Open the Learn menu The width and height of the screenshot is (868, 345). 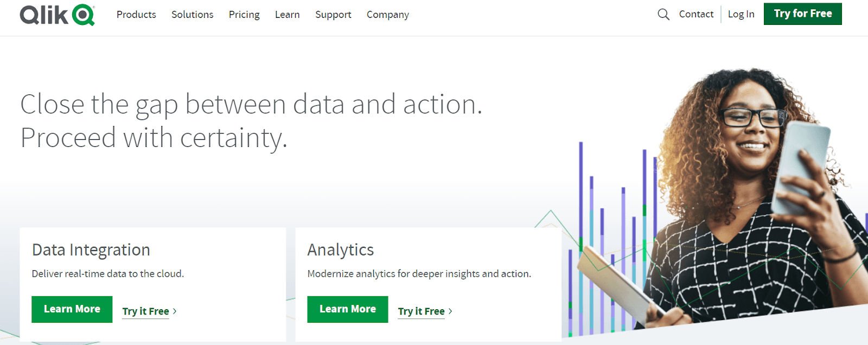click(287, 15)
